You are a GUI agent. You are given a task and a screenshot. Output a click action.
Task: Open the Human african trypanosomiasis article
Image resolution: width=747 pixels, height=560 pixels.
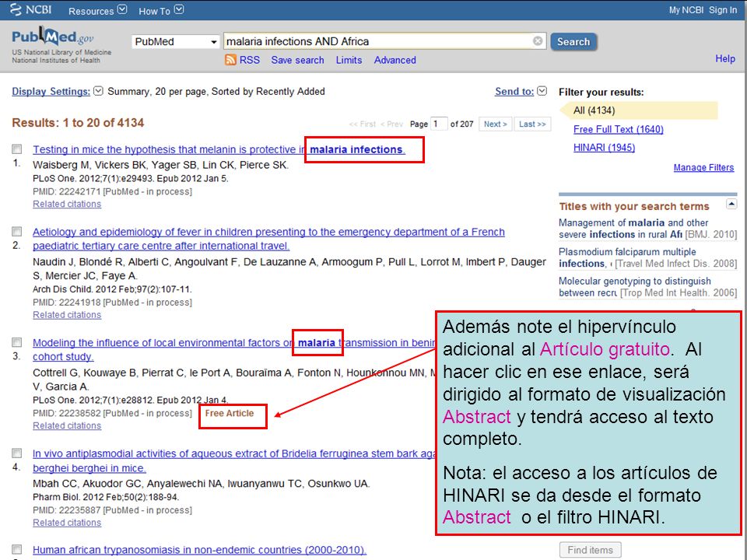point(199,550)
